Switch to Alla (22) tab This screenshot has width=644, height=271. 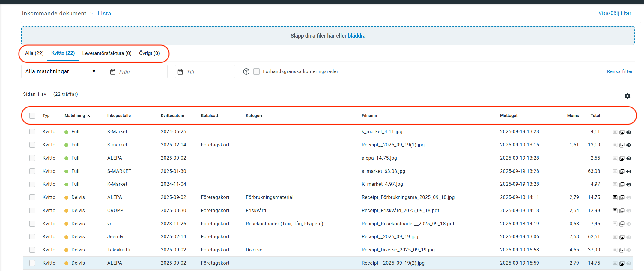point(34,53)
